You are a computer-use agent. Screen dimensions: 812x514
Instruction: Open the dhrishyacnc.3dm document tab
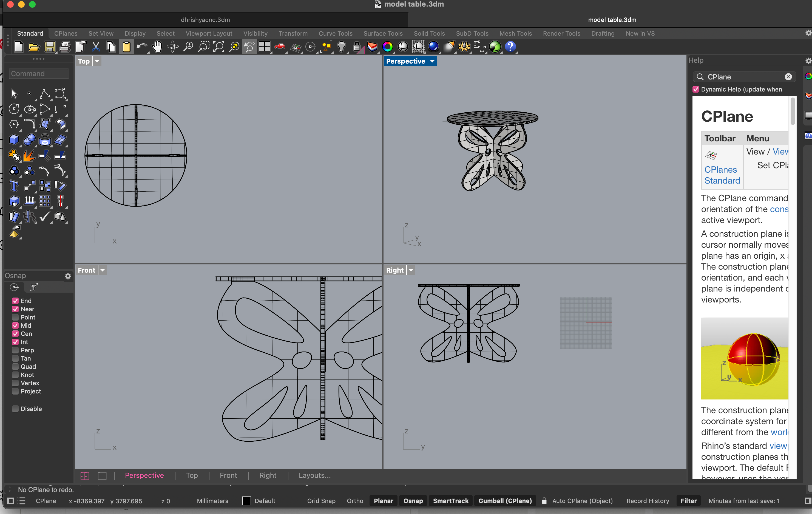pos(205,19)
